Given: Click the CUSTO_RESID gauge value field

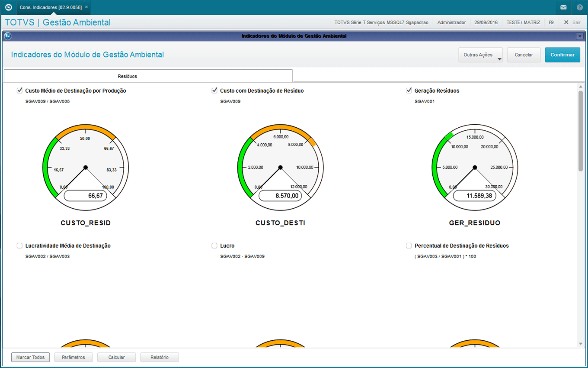Looking at the screenshot, I should click(86, 196).
